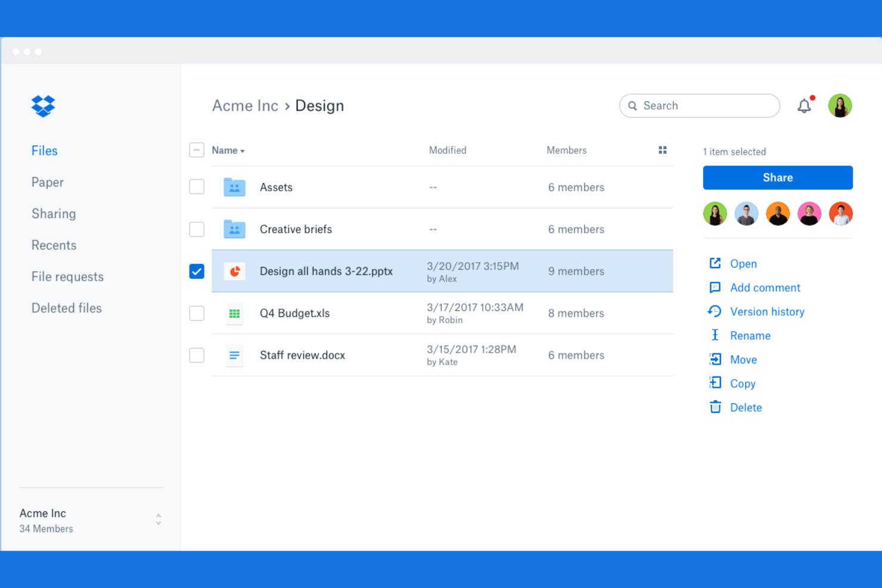Screen dimensions: 882x588
Task: Open your profile avatar picture
Action: [x=840, y=105]
